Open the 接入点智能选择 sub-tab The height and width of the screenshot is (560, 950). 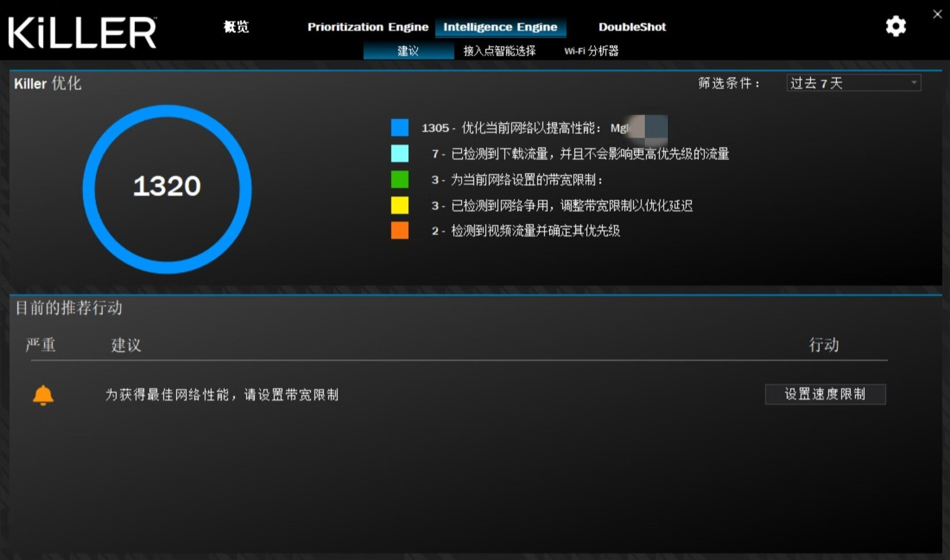tap(499, 51)
